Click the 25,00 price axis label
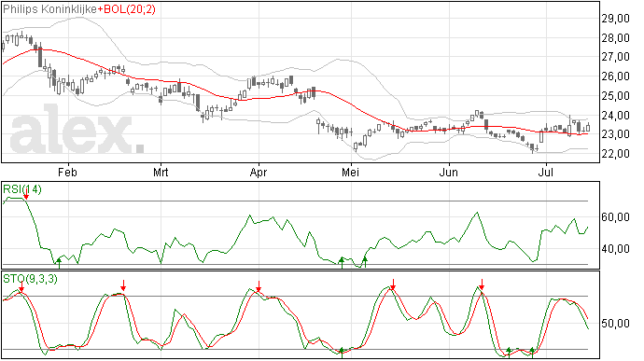 tap(615, 96)
